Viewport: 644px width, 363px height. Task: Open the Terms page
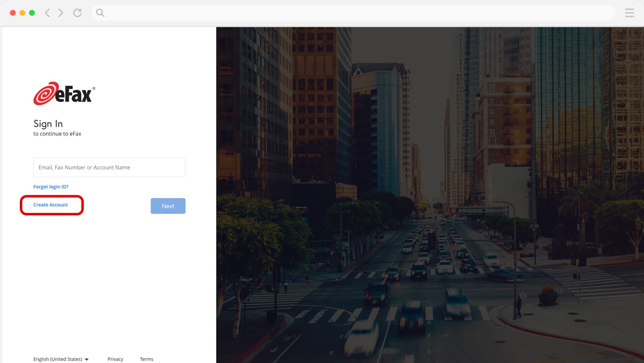(x=146, y=359)
